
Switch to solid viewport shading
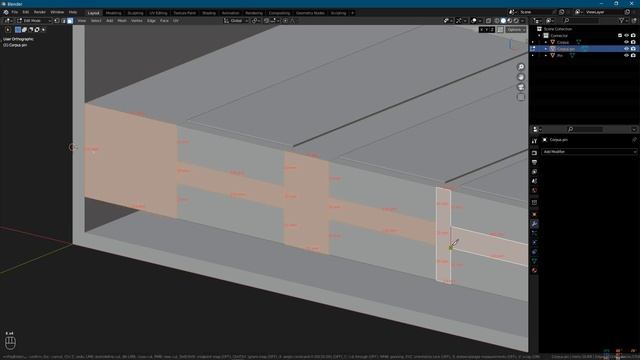(x=503, y=20)
